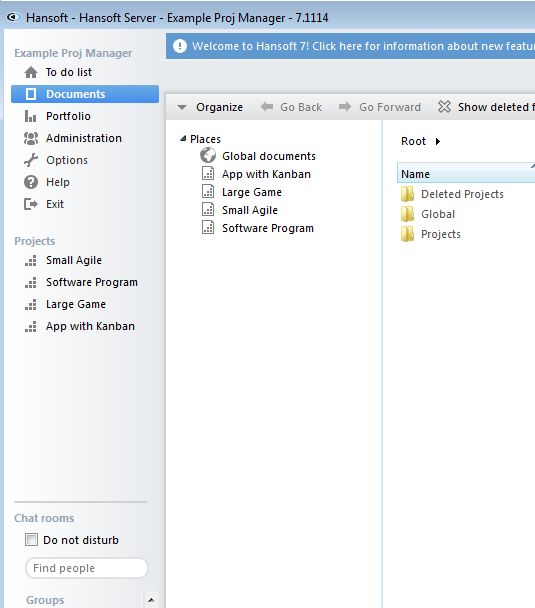The height and width of the screenshot is (608, 535).
Task: Click the Documents page icon in sidebar
Action: [x=31, y=94]
